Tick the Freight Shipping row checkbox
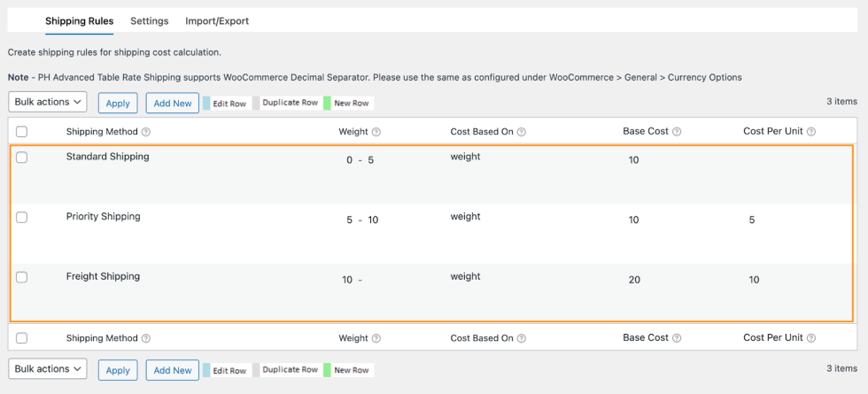This screenshot has height=394, width=868. point(22,277)
